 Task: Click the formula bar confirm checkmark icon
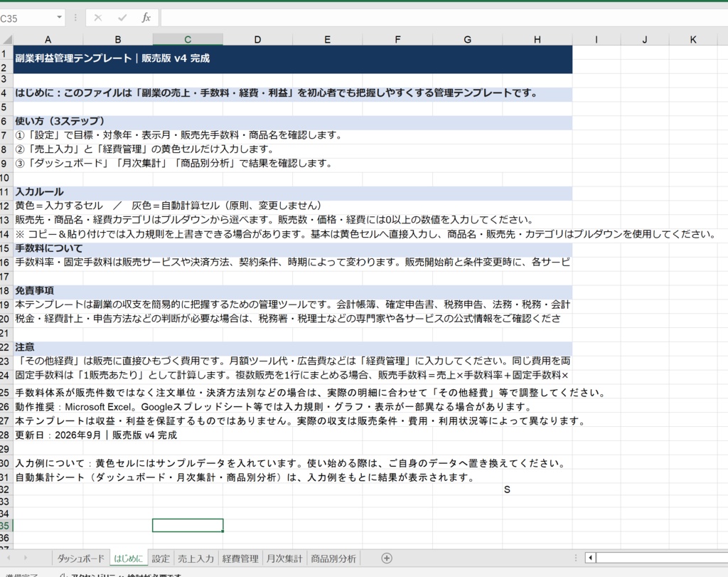pos(122,18)
